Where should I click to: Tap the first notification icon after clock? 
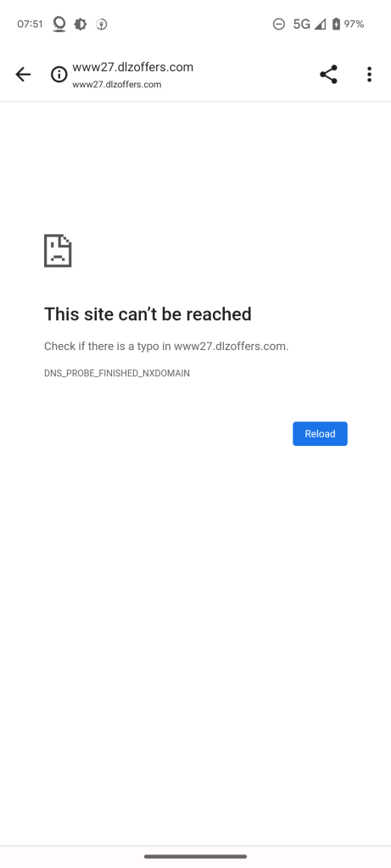coord(59,24)
